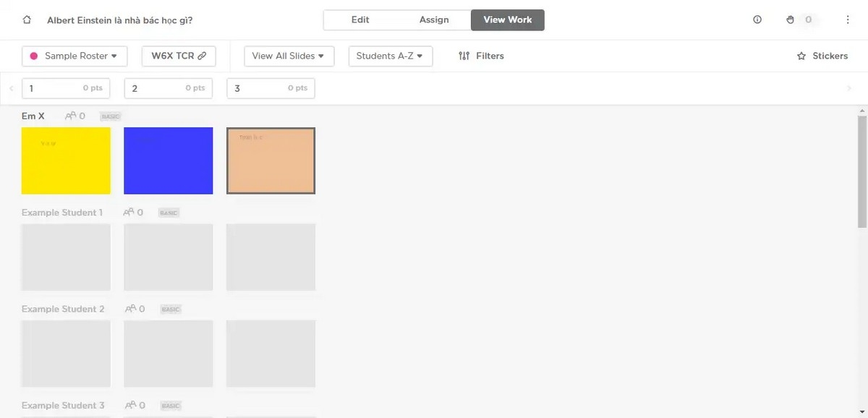Click the BASIC badge beside Em X
Image resolution: width=868 pixels, height=418 pixels.
(x=111, y=116)
